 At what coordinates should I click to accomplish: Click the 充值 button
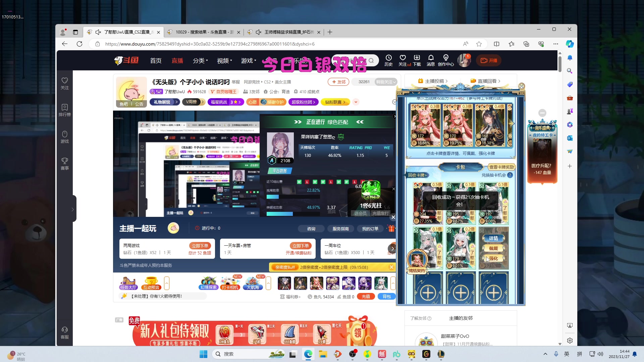[x=366, y=297]
